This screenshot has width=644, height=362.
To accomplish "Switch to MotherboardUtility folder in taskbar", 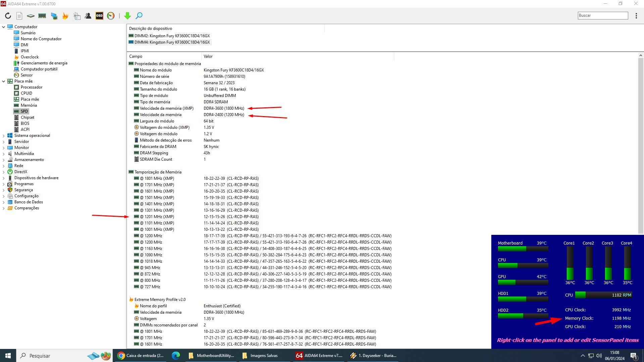I will [211, 356].
